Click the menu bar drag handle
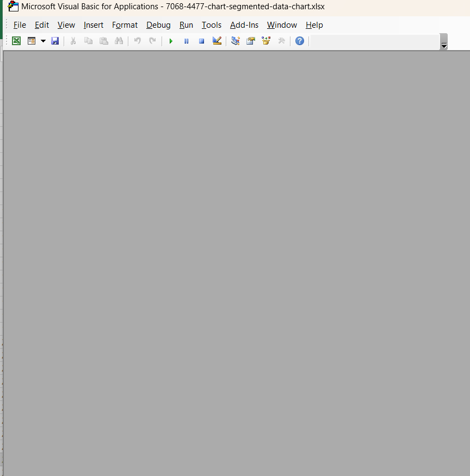The width and height of the screenshot is (470, 476). (7, 24)
